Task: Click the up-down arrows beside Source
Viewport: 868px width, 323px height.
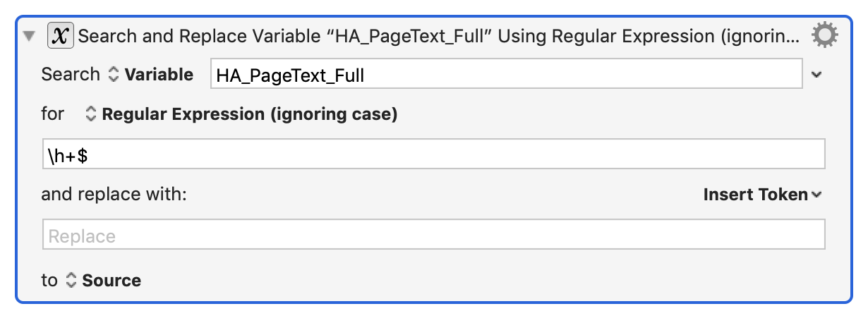Action: pos(71,281)
